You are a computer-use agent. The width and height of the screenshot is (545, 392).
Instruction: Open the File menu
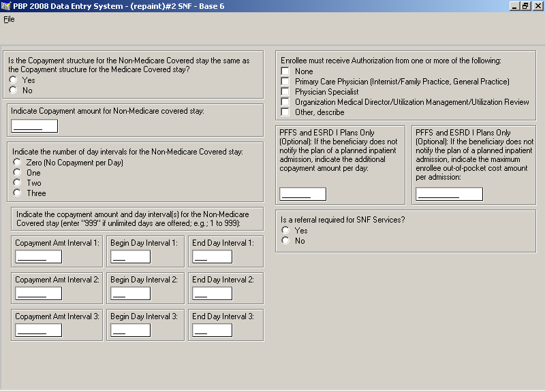pos(9,19)
